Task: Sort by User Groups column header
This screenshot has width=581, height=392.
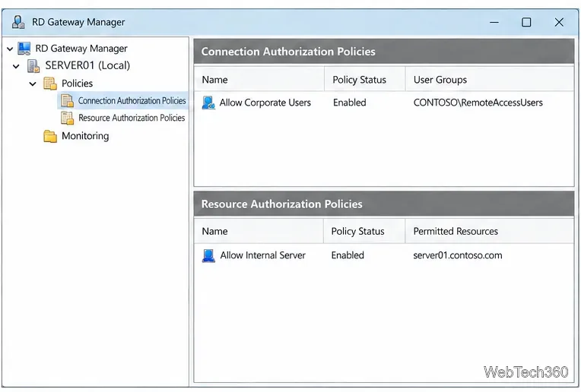Action: [x=490, y=80]
